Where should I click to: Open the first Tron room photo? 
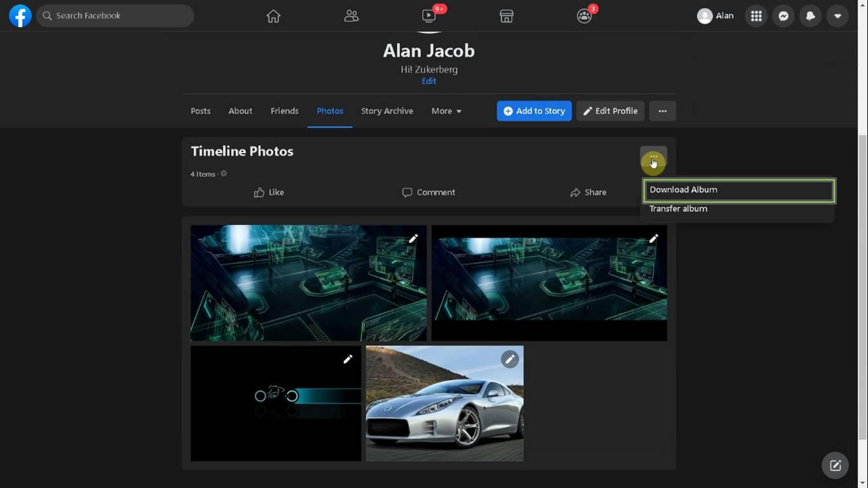(x=308, y=283)
